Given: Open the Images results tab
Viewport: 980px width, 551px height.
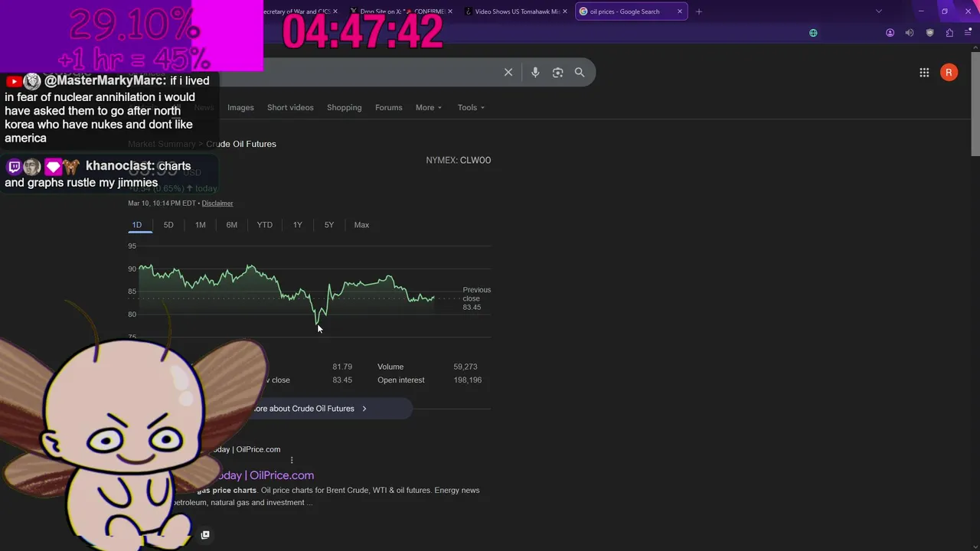Looking at the screenshot, I should coord(240,107).
